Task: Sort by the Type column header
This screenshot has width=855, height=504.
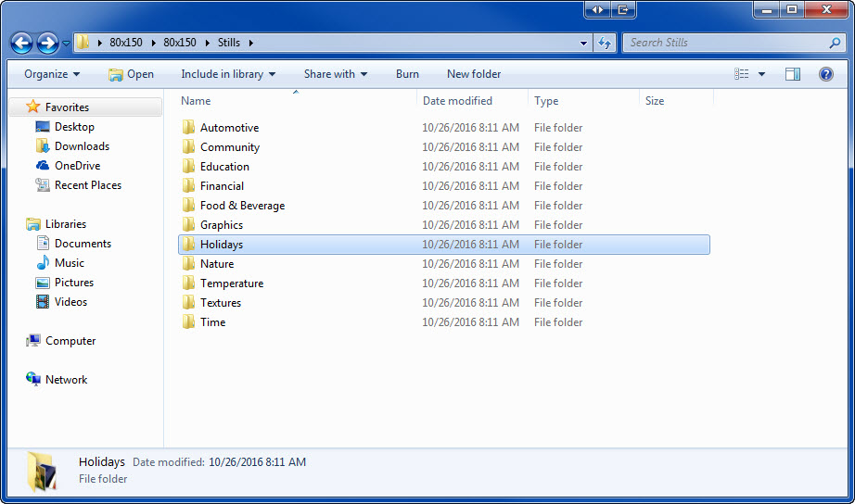Action: [546, 101]
